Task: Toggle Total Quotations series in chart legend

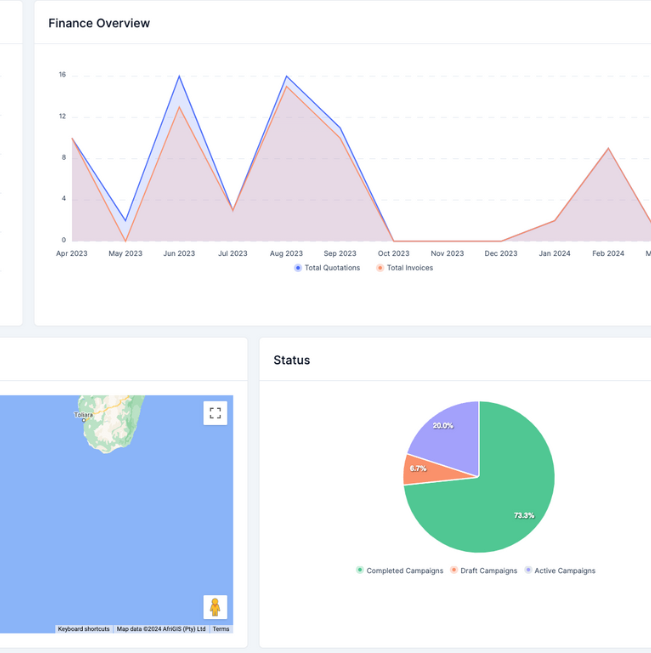Action: coord(327,268)
